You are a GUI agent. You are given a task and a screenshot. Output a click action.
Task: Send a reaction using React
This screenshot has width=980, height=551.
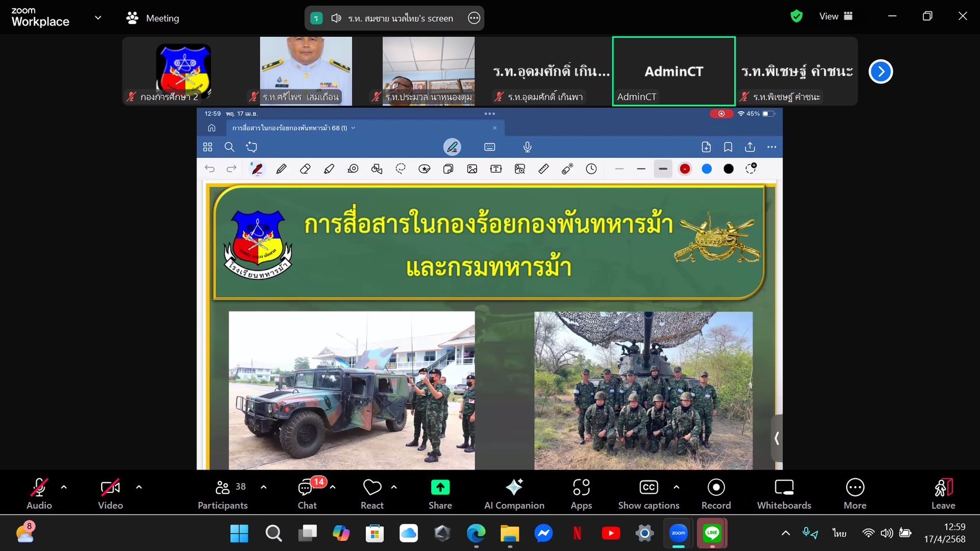[x=372, y=494]
